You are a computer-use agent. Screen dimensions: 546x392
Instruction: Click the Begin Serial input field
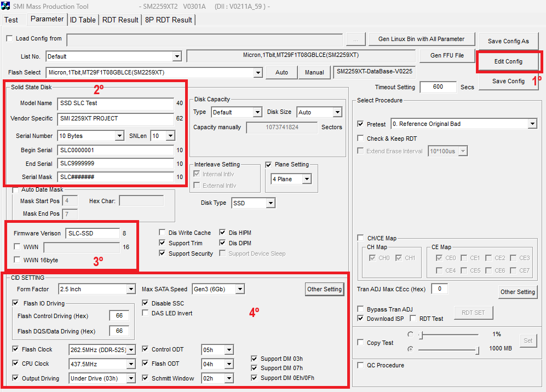[x=116, y=151]
